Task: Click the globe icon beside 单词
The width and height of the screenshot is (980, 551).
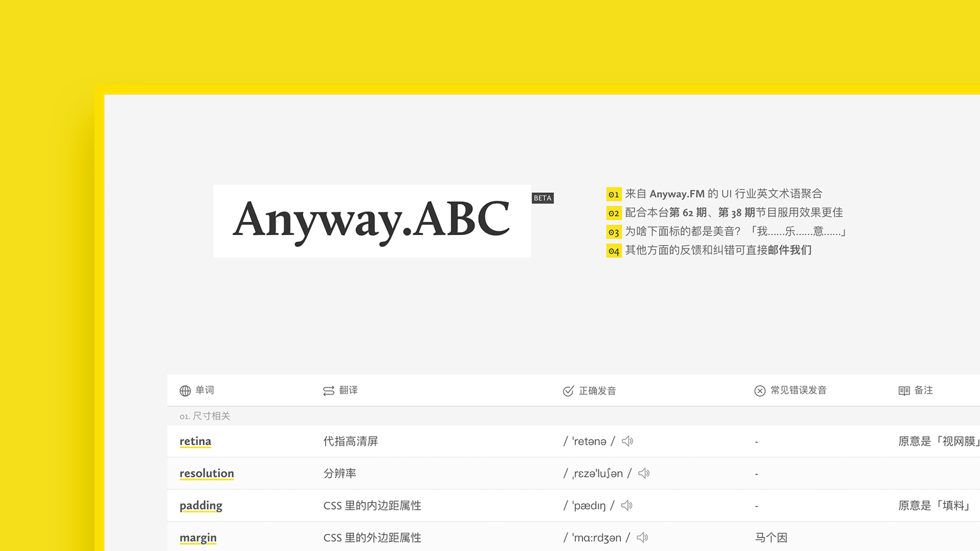Action: pos(185,391)
